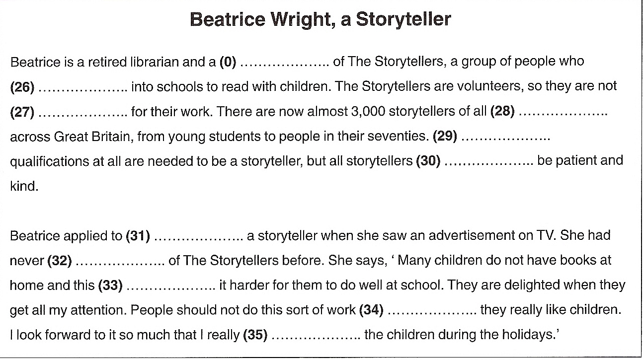The width and height of the screenshot is (644, 360).
Task: Click the word "kind." ending first paragraph
Action: tap(24, 187)
